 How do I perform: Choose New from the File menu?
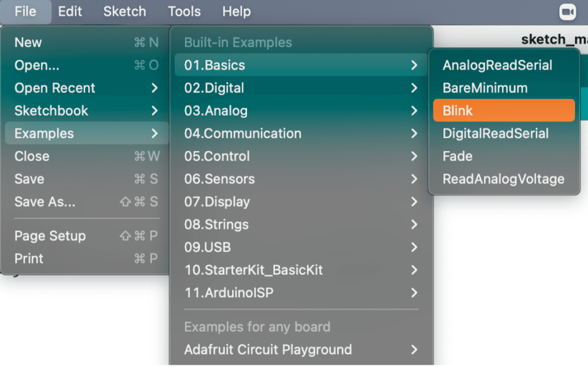[87, 43]
